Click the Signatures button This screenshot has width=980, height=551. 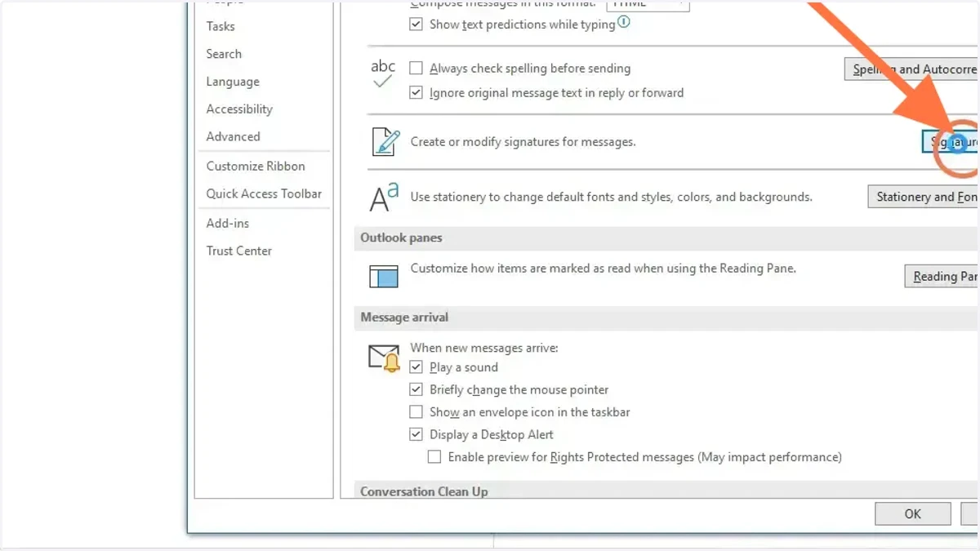(950, 142)
